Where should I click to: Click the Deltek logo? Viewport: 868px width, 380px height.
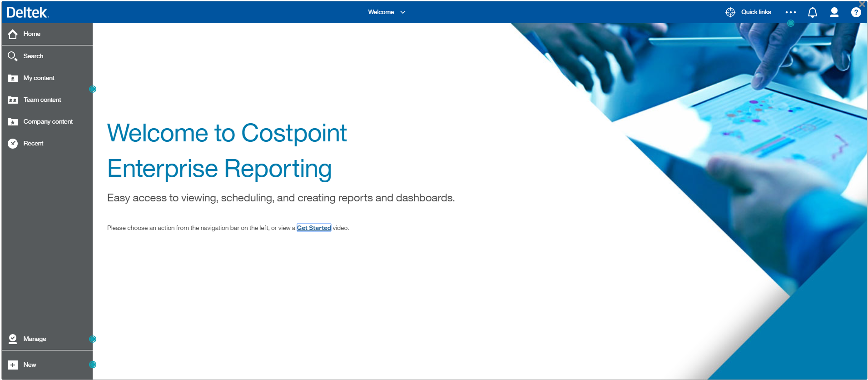point(28,12)
